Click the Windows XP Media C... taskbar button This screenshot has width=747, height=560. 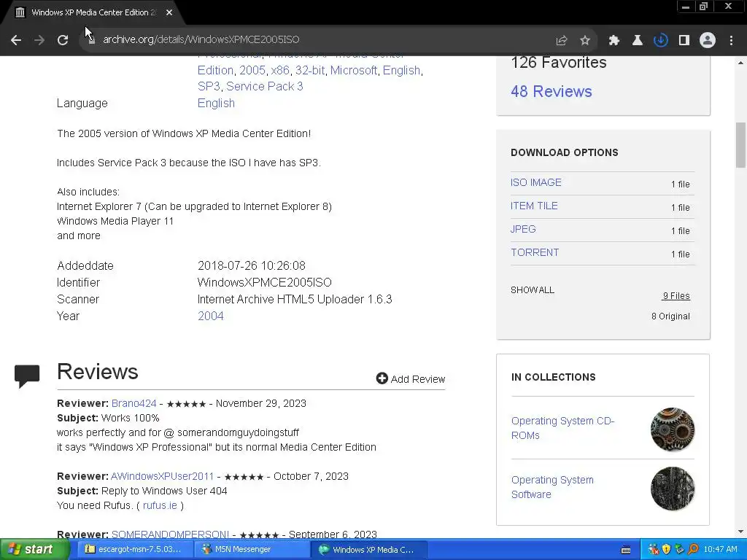pos(369,550)
